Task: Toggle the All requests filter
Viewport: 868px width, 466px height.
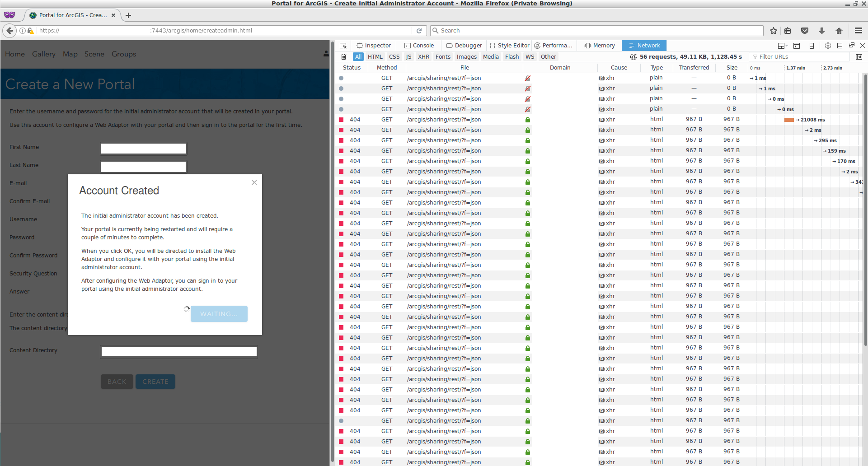Action: [x=358, y=57]
